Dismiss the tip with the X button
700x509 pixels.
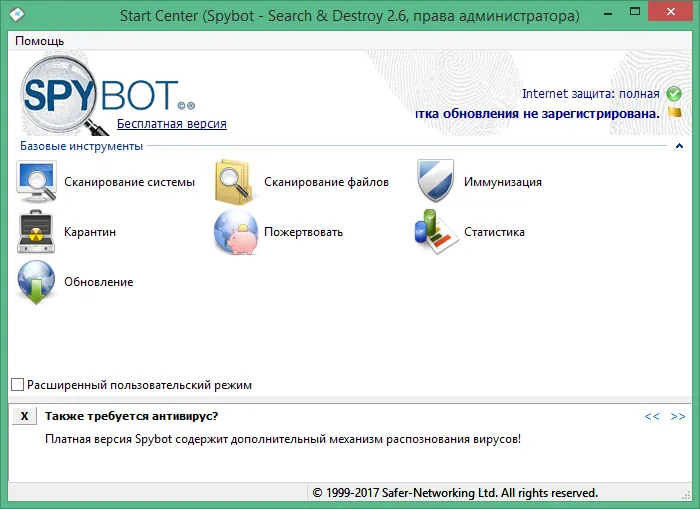click(24, 416)
